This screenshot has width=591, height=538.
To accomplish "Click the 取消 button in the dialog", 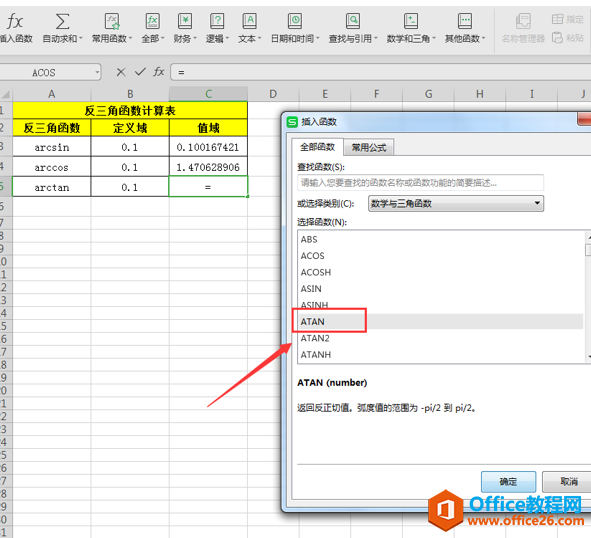I will [568, 481].
